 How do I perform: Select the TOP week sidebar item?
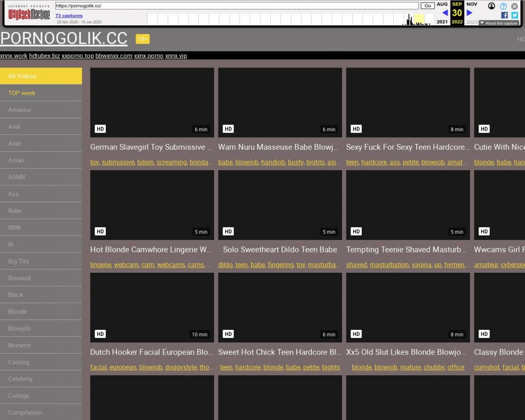click(x=41, y=93)
